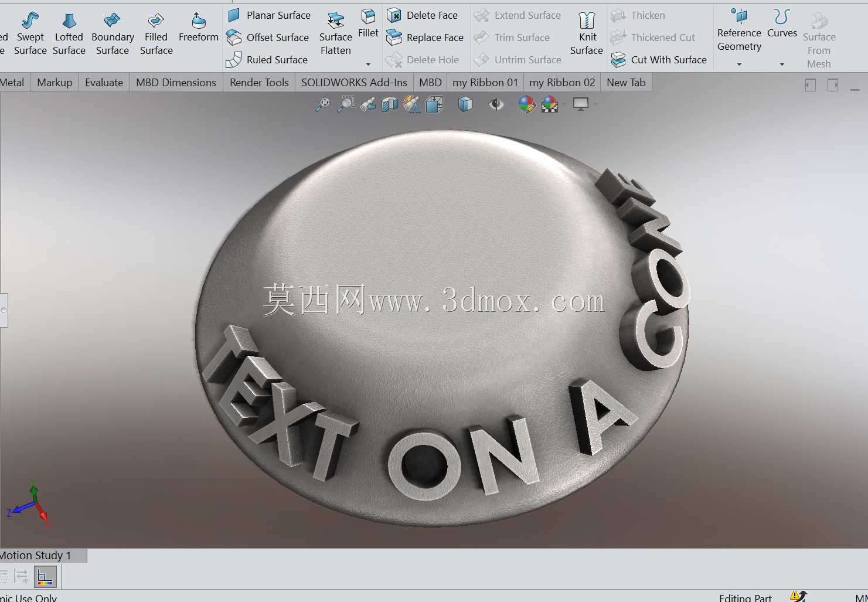Select the Swept Surface tool

(30, 34)
